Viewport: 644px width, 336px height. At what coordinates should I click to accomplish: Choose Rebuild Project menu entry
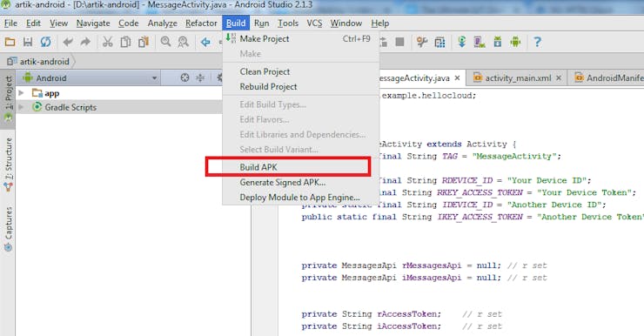click(x=268, y=87)
